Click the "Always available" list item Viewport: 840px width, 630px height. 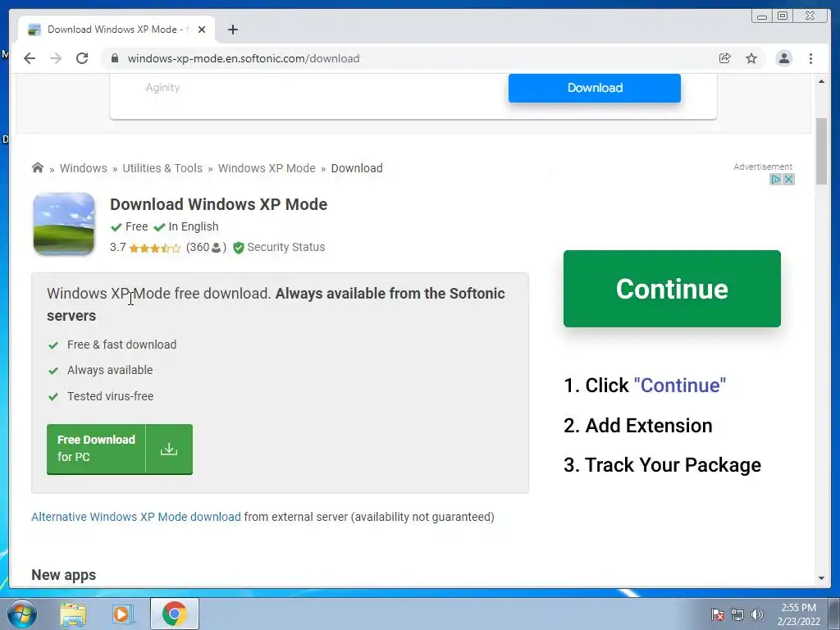[110, 370]
